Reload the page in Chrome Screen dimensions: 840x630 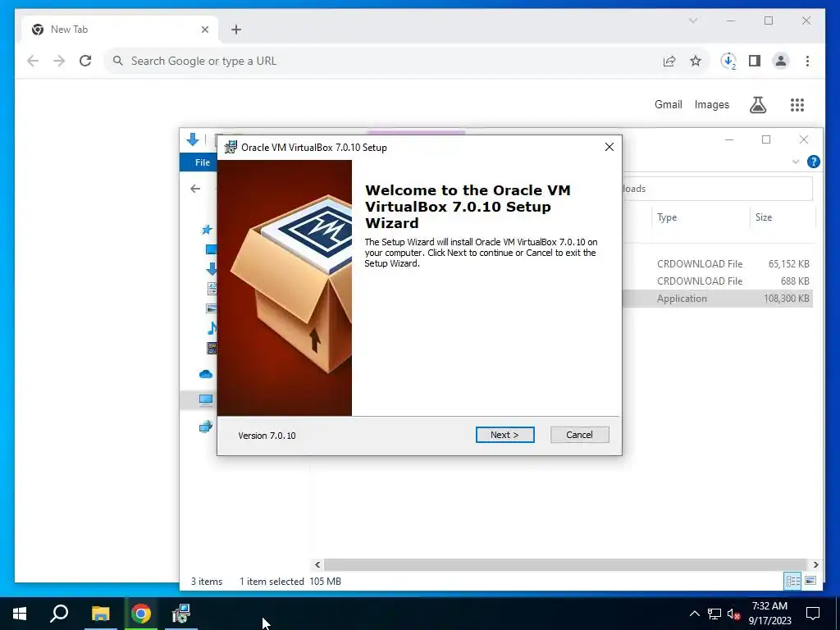pyautogui.click(x=85, y=61)
